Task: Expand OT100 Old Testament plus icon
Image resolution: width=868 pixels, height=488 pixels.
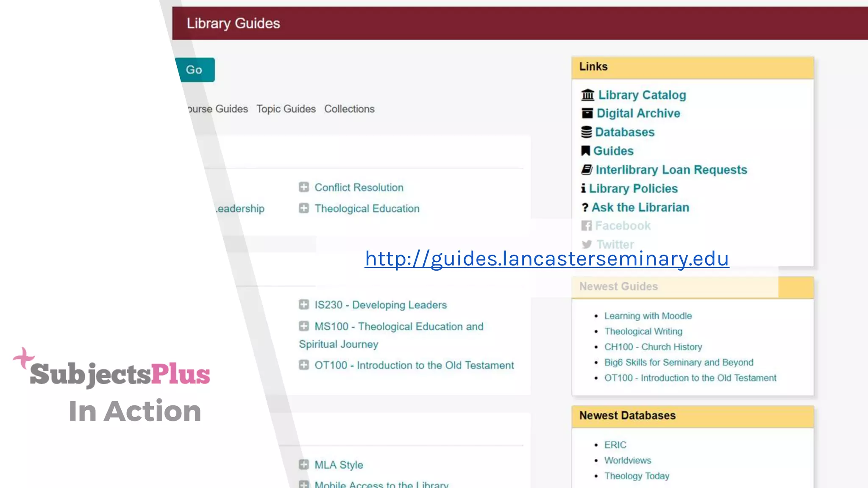Action: coord(303,365)
